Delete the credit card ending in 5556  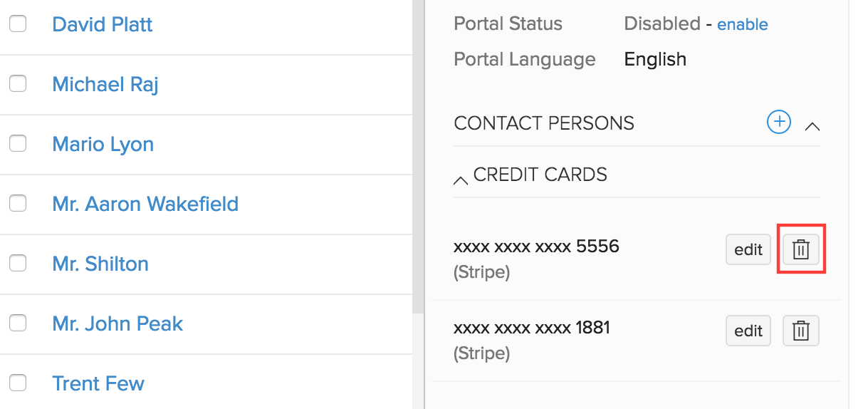801,249
